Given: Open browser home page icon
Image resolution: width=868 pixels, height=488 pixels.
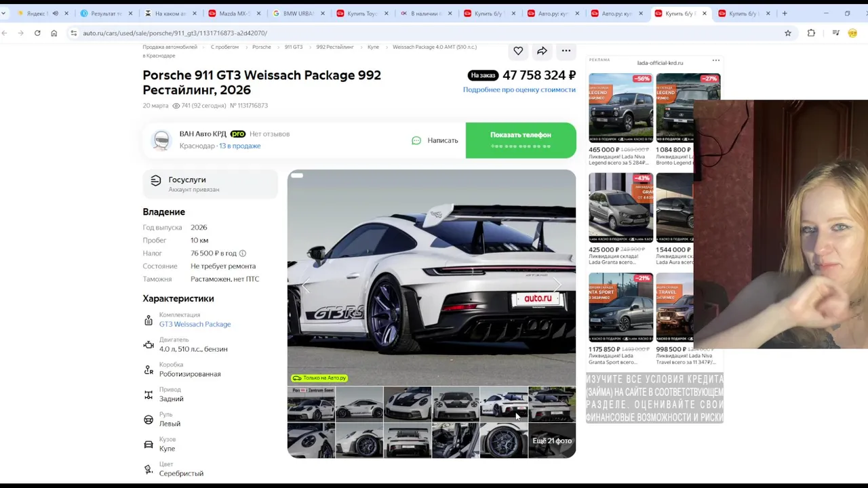Looking at the screenshot, I should (x=54, y=33).
